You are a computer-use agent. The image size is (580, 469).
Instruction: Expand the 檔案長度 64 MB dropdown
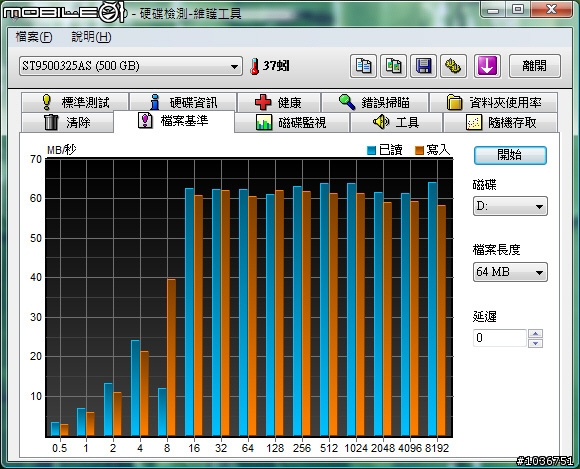tap(510, 272)
